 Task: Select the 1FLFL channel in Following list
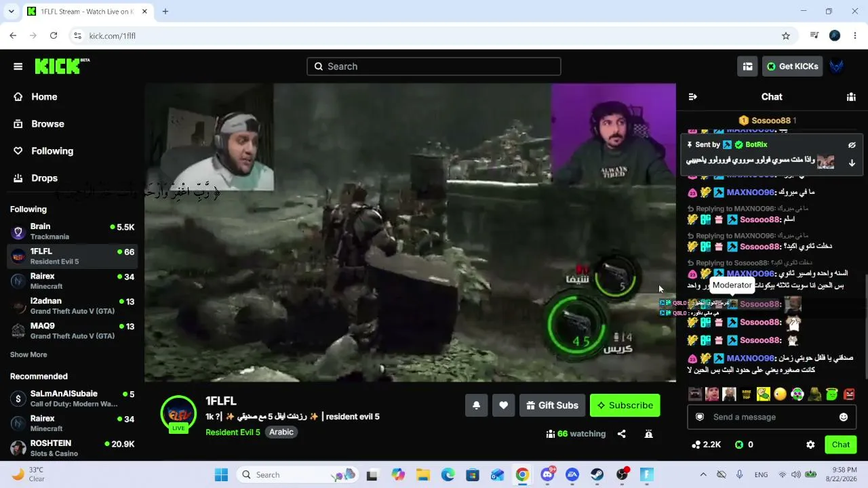[x=73, y=256]
